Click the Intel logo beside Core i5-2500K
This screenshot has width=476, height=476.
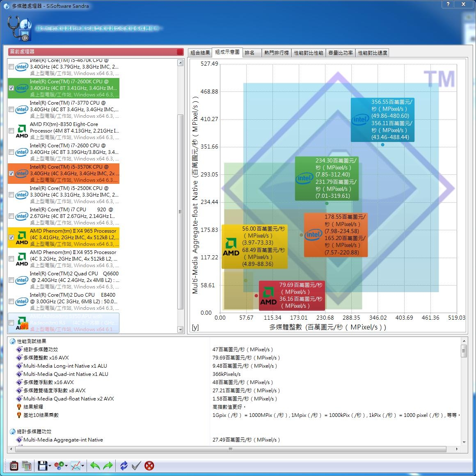(x=22, y=195)
